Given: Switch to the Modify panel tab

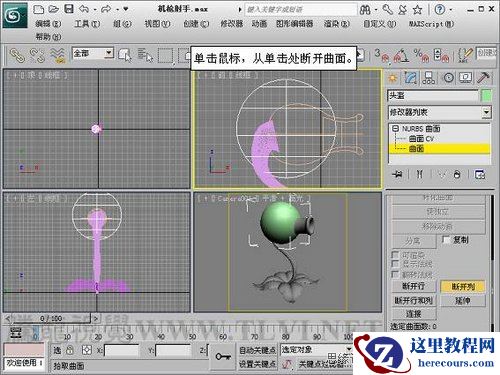Looking at the screenshot, I should (x=411, y=78).
